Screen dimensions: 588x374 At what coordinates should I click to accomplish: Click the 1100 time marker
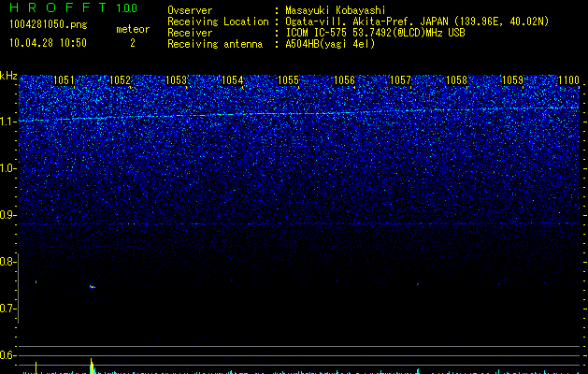(x=569, y=80)
